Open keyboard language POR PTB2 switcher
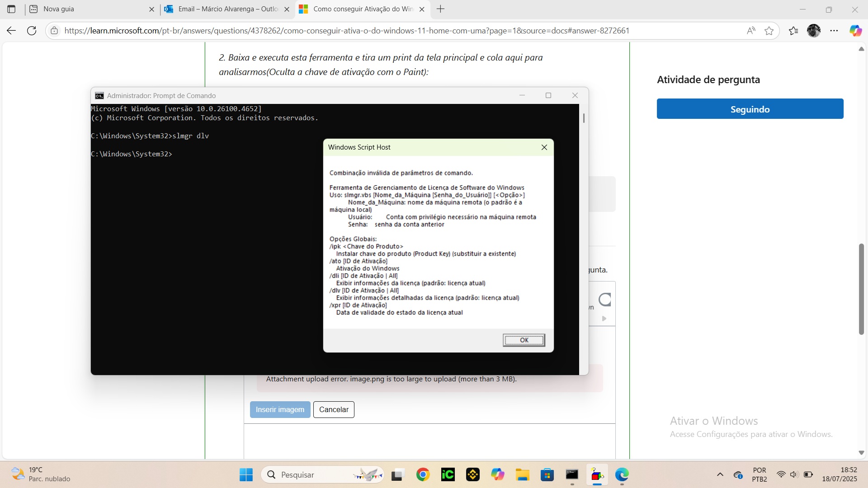 [x=759, y=474]
